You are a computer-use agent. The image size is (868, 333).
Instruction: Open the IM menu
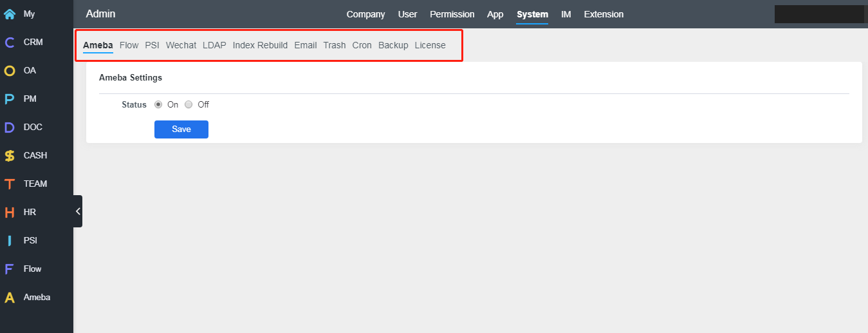click(566, 14)
